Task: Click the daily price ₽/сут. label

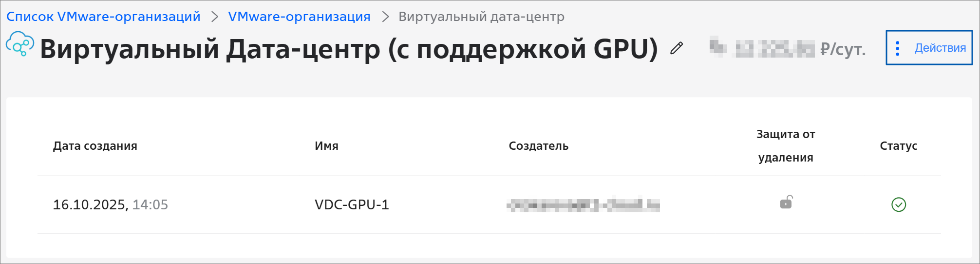Action: pyautogui.click(x=843, y=49)
